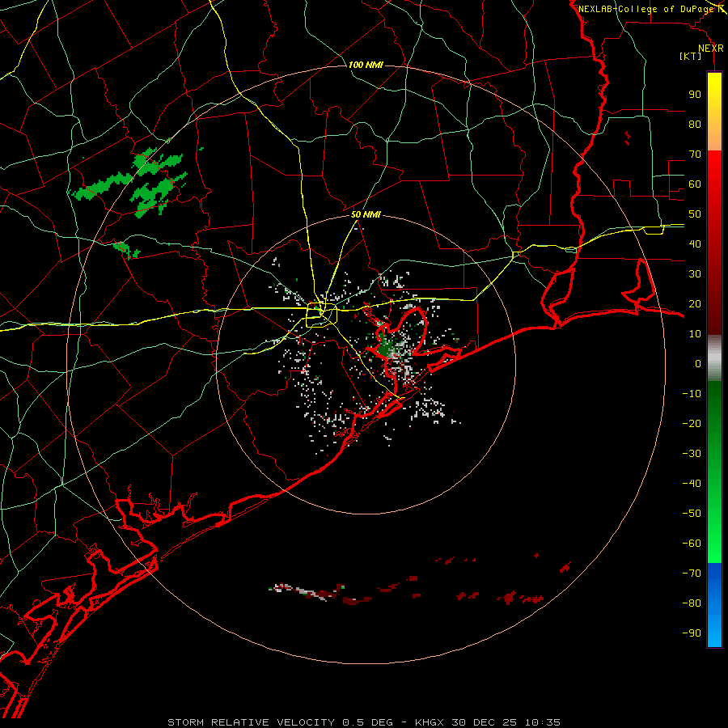Click the positive 80 knot scale label
The height and width of the screenshot is (728, 728).
(695, 124)
